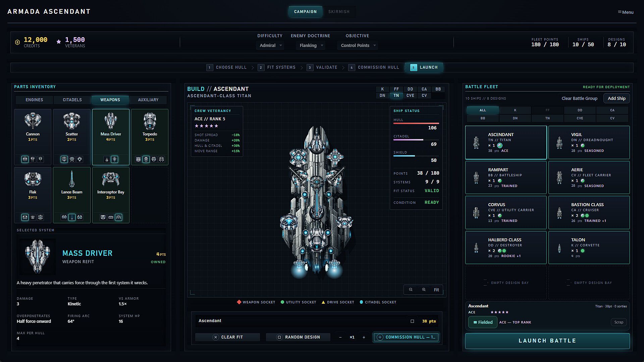Open the Objective Control Points dropdown
644x362 pixels.
pyautogui.click(x=357, y=45)
